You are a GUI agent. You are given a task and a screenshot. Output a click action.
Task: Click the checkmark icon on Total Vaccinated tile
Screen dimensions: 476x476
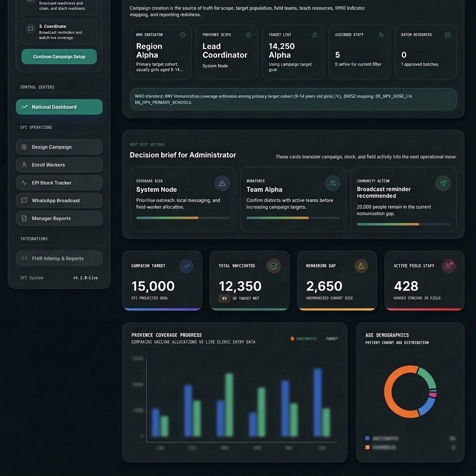[273, 266]
